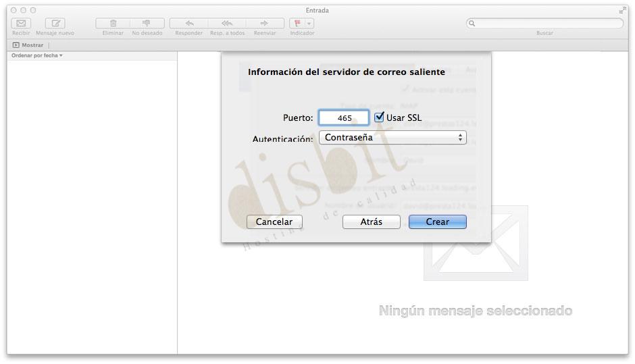
Task: Click the Buscar search field
Action: [547, 23]
